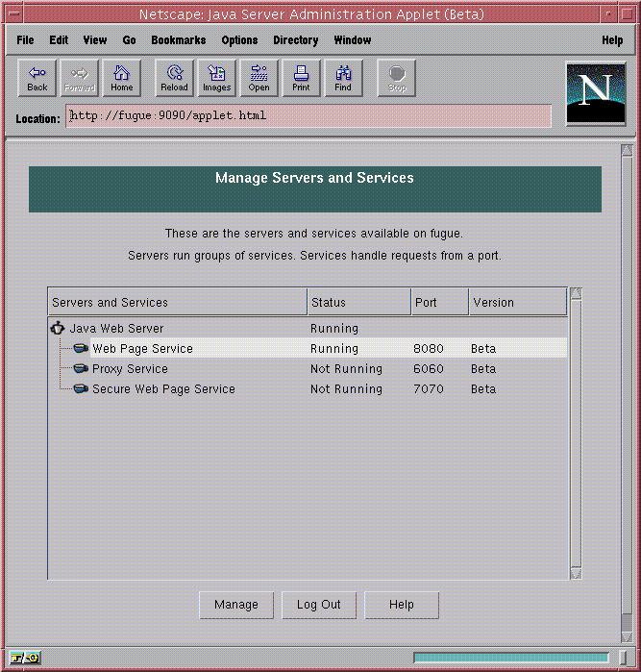641x672 pixels.
Task: Click the Location URL field
Action: pos(308,115)
